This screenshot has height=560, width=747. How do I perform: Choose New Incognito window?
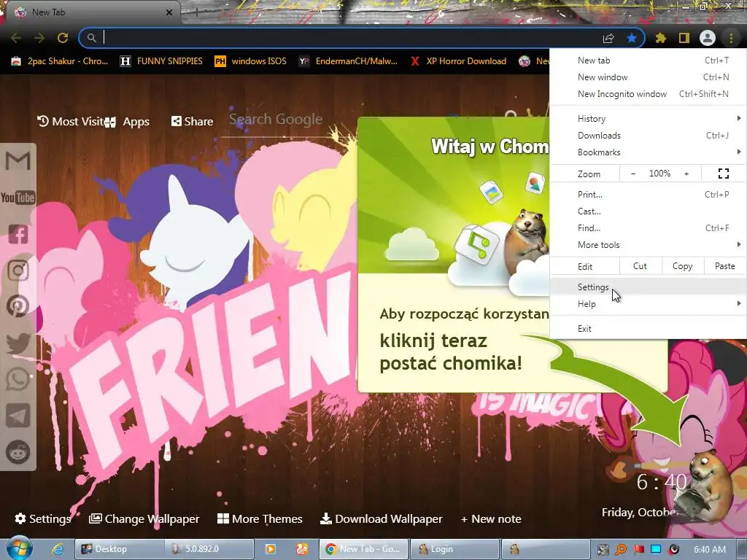[x=648, y=94]
